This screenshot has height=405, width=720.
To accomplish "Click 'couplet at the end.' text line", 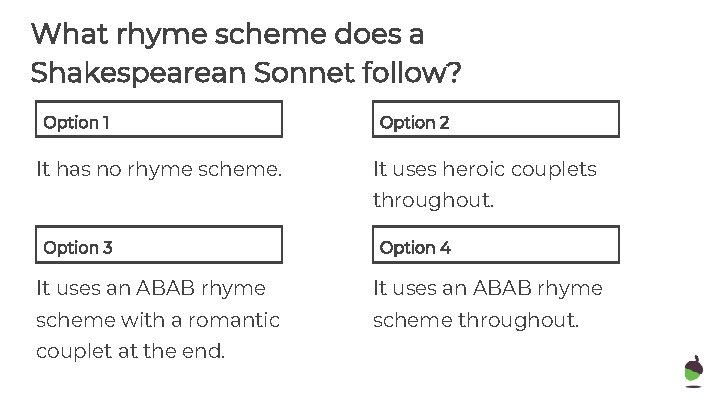I will pyautogui.click(x=130, y=351).
